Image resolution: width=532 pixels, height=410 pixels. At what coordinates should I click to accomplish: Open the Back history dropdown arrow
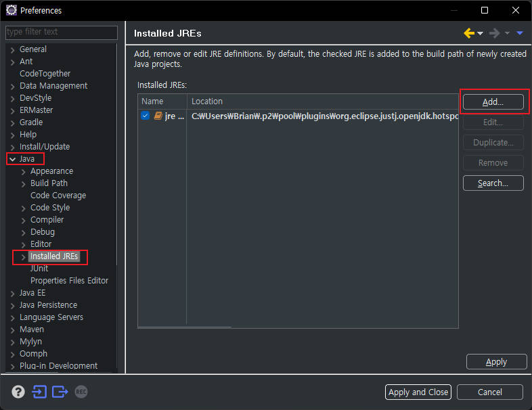[480, 33]
